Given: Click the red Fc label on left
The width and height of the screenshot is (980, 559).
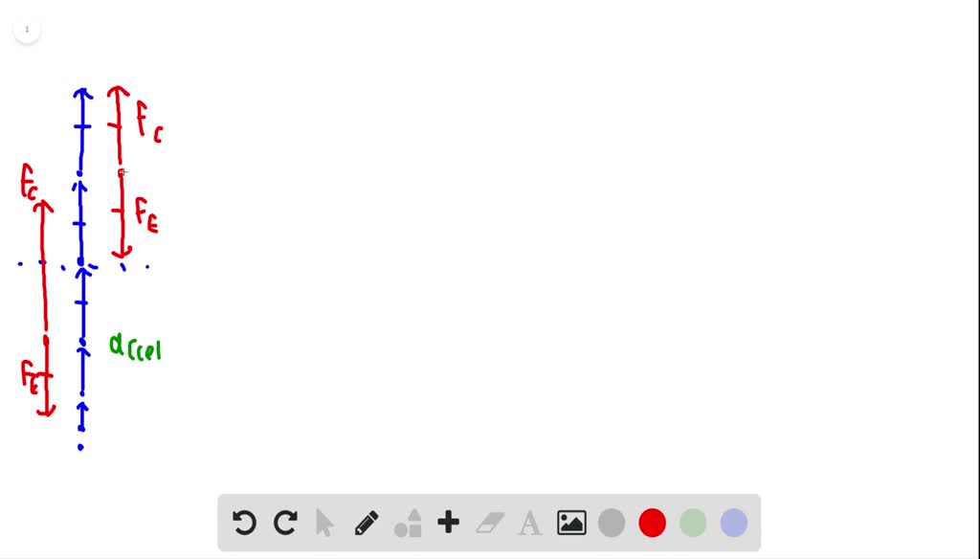Looking at the screenshot, I should click(x=29, y=182).
